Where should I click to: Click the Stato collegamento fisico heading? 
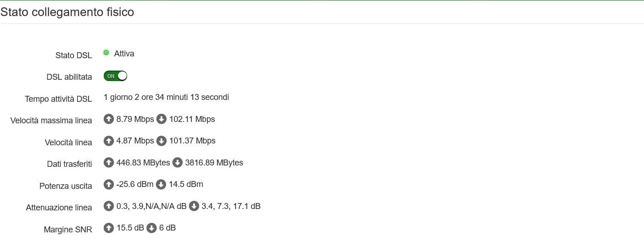point(67,12)
